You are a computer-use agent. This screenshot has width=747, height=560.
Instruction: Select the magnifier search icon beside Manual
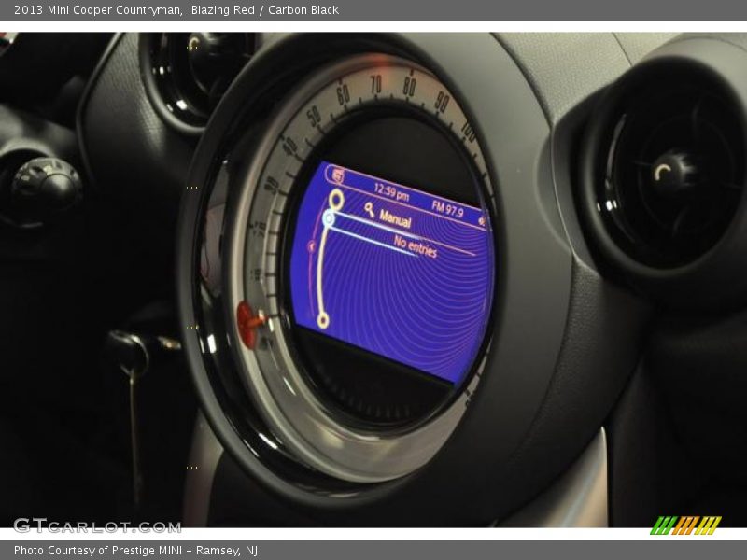(x=369, y=209)
